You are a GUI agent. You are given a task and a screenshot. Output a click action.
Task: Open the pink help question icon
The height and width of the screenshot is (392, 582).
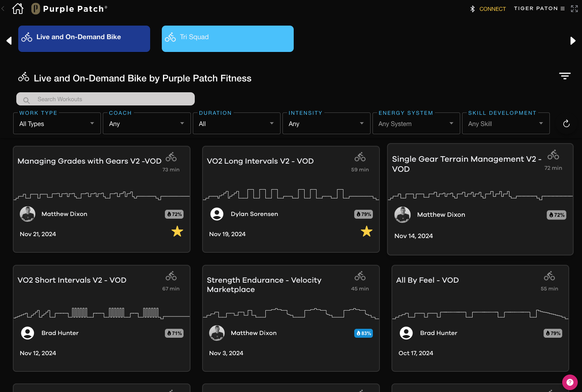point(570,382)
